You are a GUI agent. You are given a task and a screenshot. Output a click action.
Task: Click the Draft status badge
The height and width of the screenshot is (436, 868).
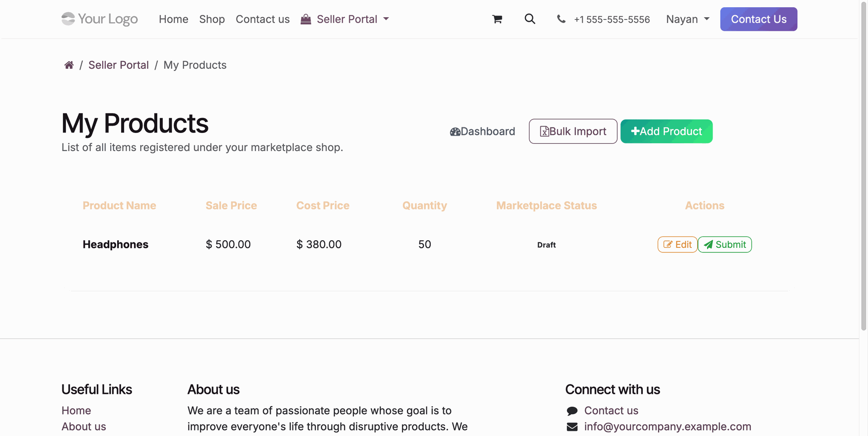click(x=547, y=245)
